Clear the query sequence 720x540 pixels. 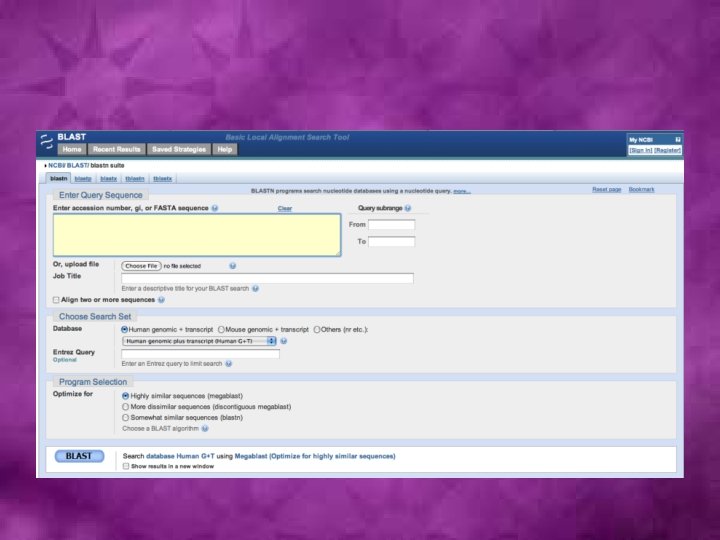(x=285, y=208)
